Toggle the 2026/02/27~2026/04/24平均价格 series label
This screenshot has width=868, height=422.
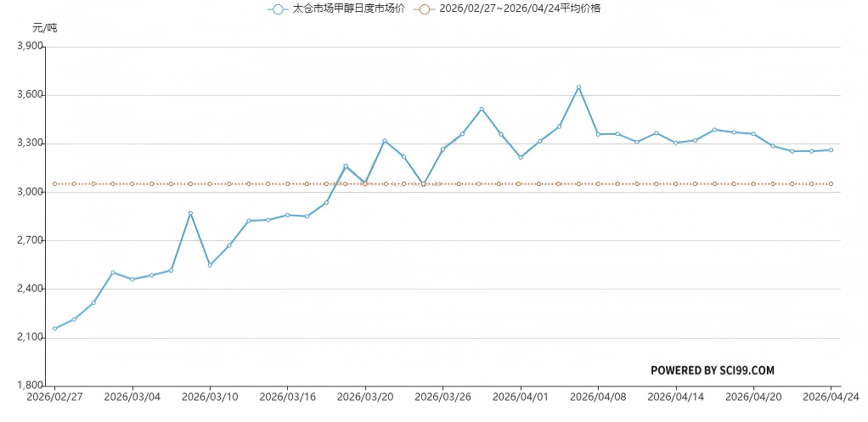(520, 8)
